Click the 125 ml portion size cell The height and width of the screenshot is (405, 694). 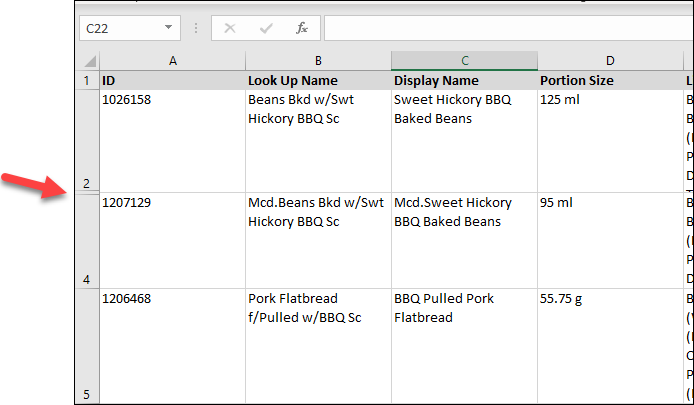point(610,138)
